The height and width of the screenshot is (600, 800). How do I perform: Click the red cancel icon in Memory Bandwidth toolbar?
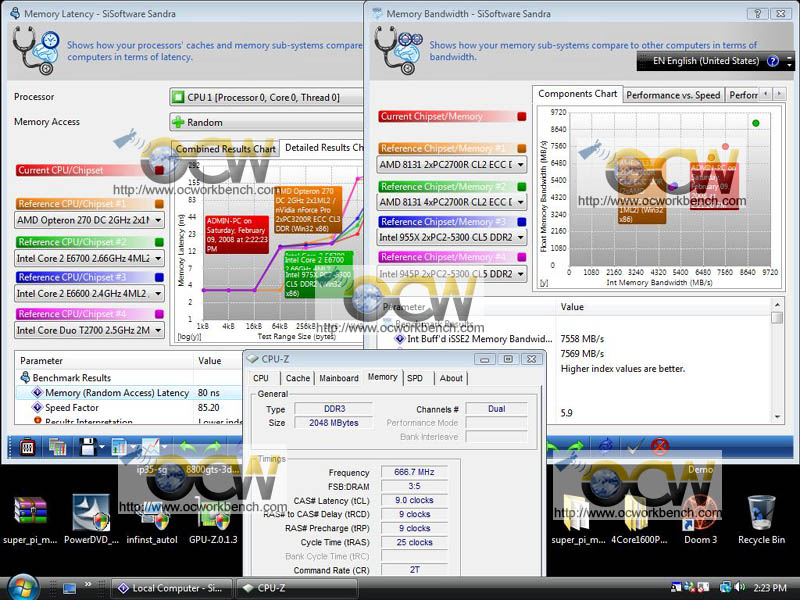point(660,447)
